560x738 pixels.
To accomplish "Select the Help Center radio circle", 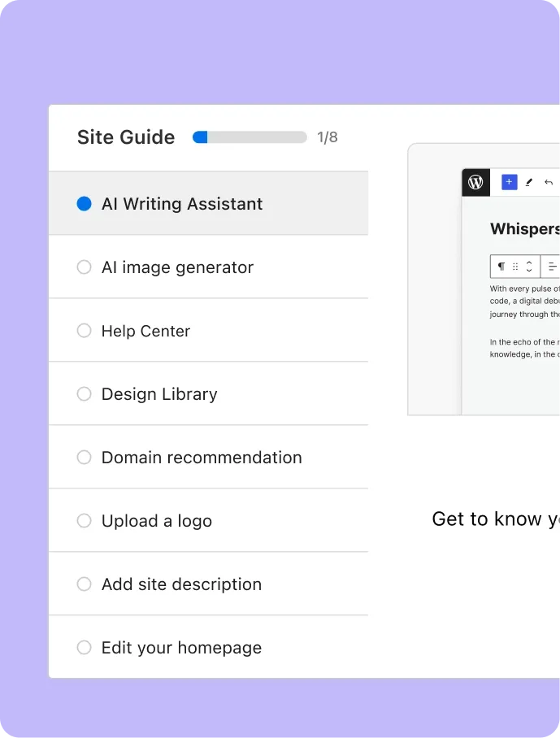I will click(x=84, y=331).
